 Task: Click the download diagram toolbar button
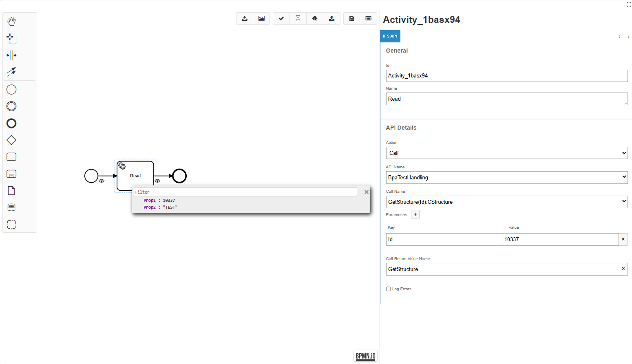click(x=245, y=18)
